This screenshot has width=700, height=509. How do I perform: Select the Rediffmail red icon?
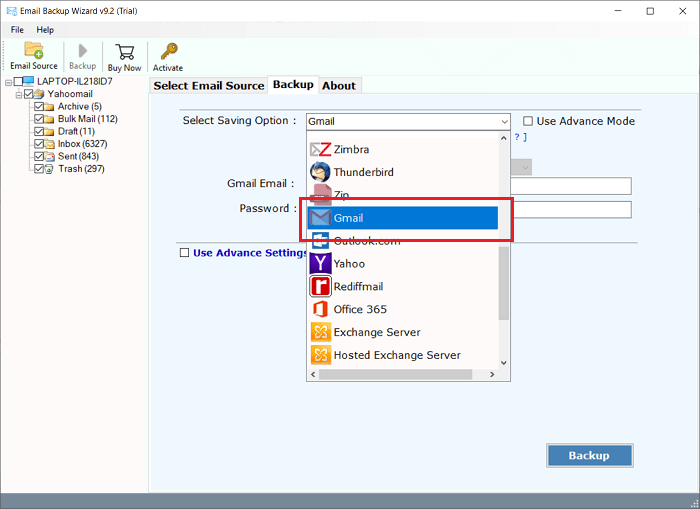pos(320,286)
